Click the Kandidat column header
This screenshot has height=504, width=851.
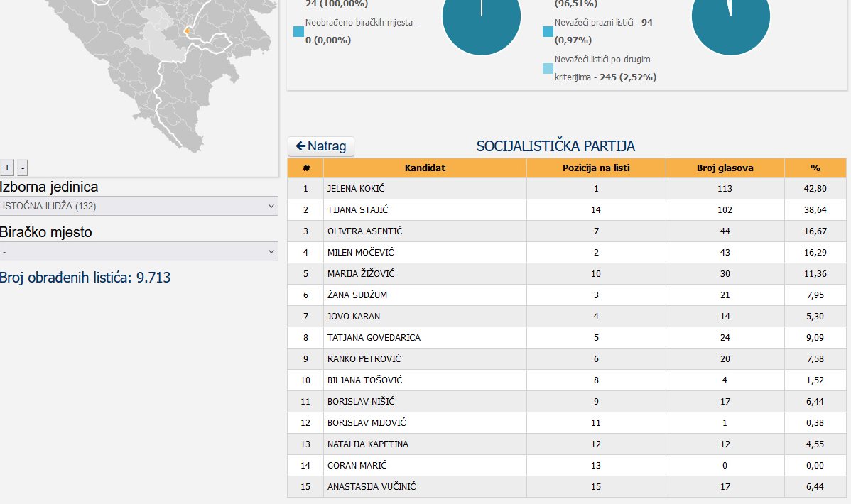tap(425, 168)
